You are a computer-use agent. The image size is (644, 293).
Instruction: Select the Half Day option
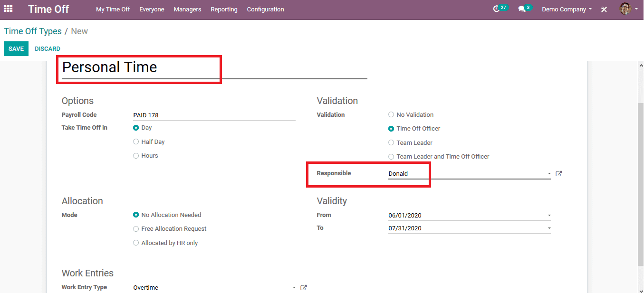136,142
